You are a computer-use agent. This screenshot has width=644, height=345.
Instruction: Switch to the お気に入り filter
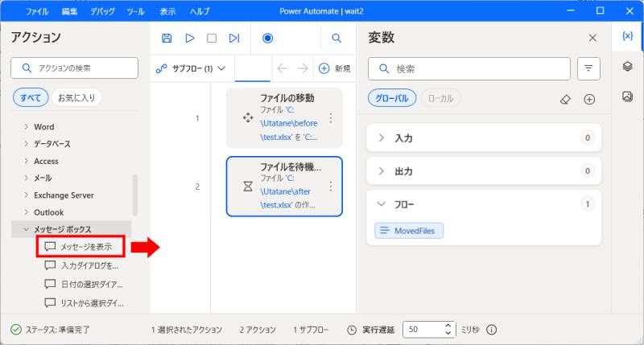click(76, 98)
